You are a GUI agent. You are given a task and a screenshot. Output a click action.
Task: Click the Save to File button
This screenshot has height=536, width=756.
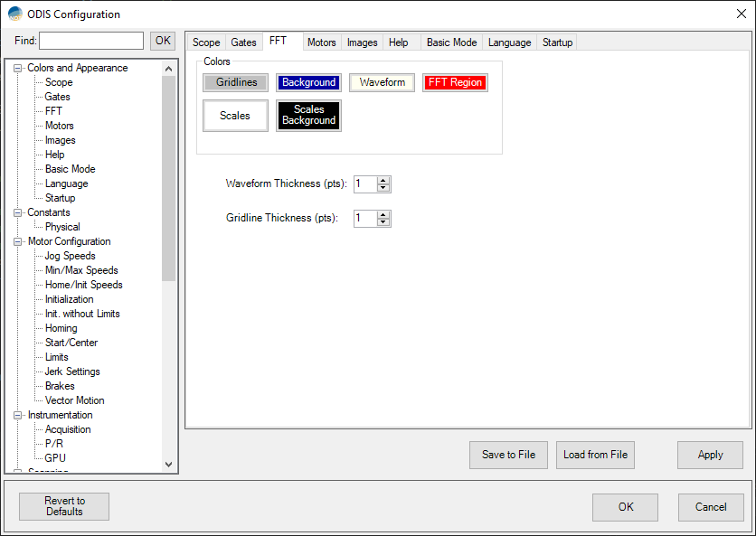click(x=508, y=455)
